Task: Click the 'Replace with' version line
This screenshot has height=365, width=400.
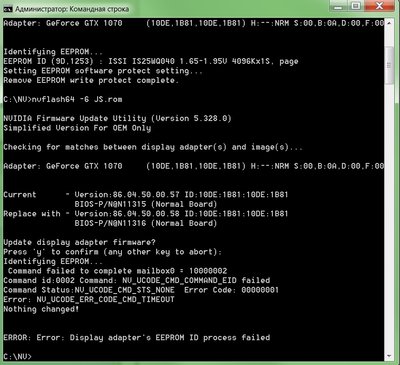Action: coord(146,214)
